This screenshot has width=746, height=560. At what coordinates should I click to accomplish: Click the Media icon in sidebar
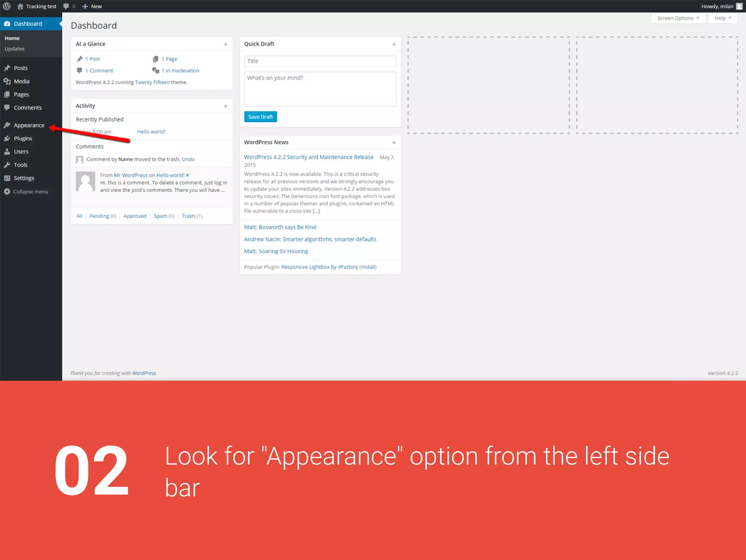(x=7, y=81)
